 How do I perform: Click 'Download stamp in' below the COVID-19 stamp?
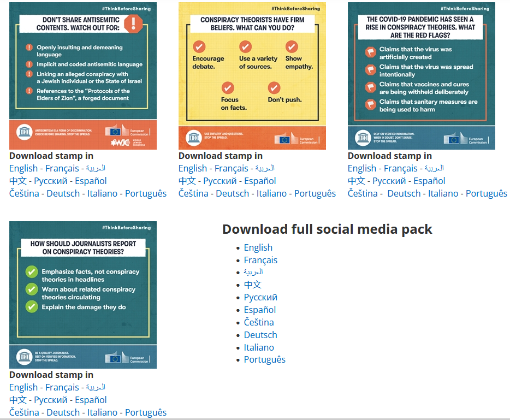pos(390,156)
